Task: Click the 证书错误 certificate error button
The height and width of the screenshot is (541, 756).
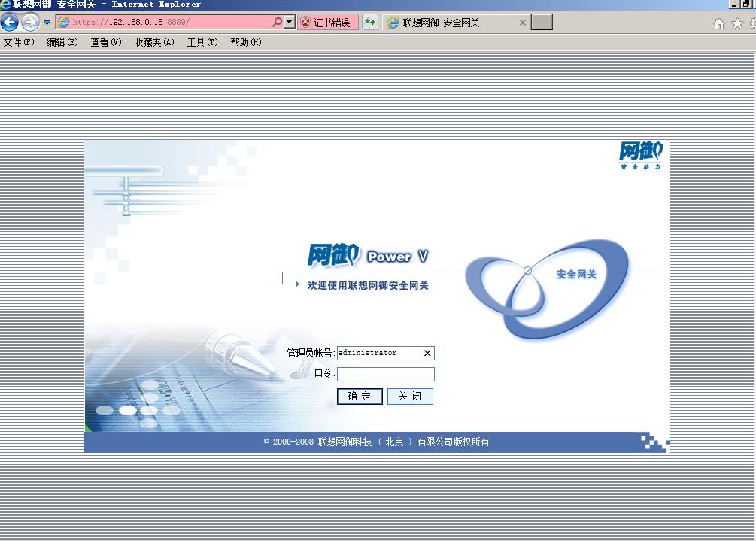Action: (328, 22)
